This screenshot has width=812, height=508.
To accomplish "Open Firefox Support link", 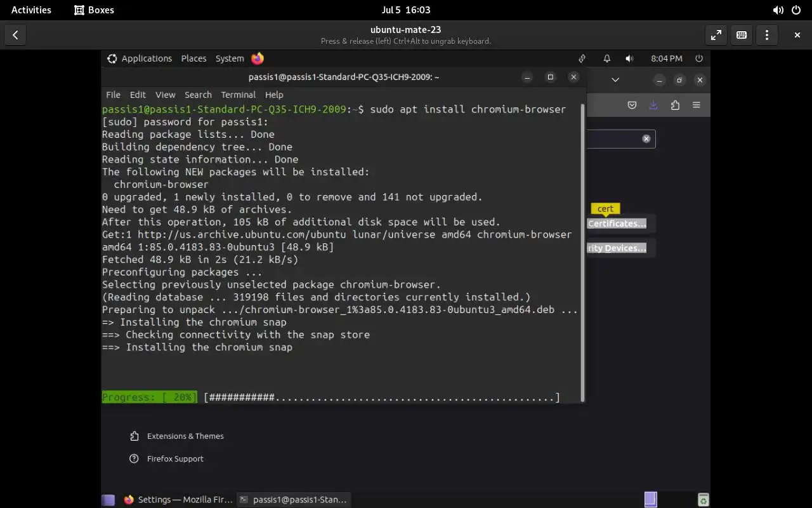I will click(166, 458).
